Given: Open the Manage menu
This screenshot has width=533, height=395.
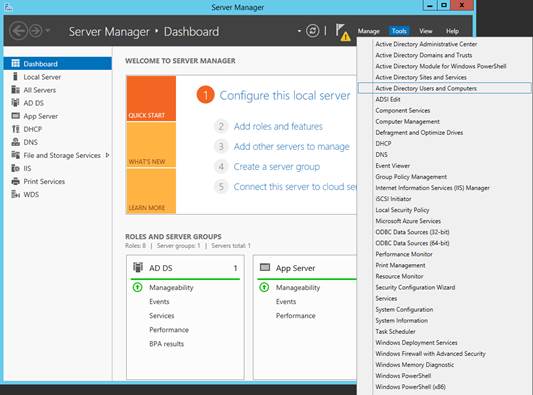Looking at the screenshot, I should (x=368, y=31).
